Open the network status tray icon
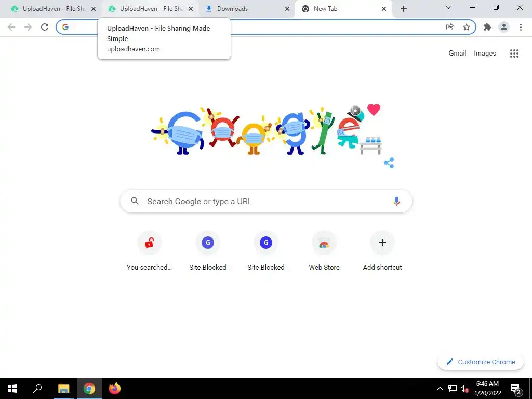Screen dimensions: 532x399 (x=453, y=389)
